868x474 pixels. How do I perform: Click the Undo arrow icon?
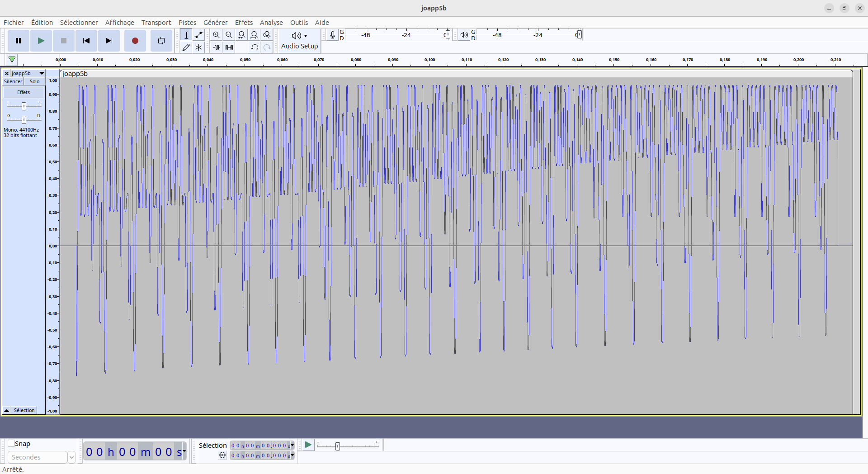pos(255,47)
